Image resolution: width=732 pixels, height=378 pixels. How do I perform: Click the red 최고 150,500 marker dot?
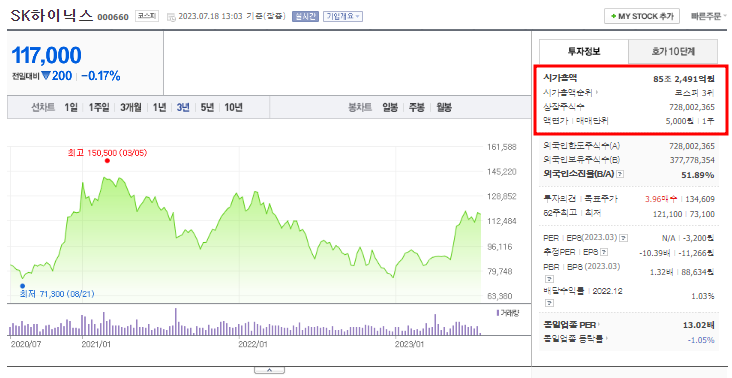107,161
